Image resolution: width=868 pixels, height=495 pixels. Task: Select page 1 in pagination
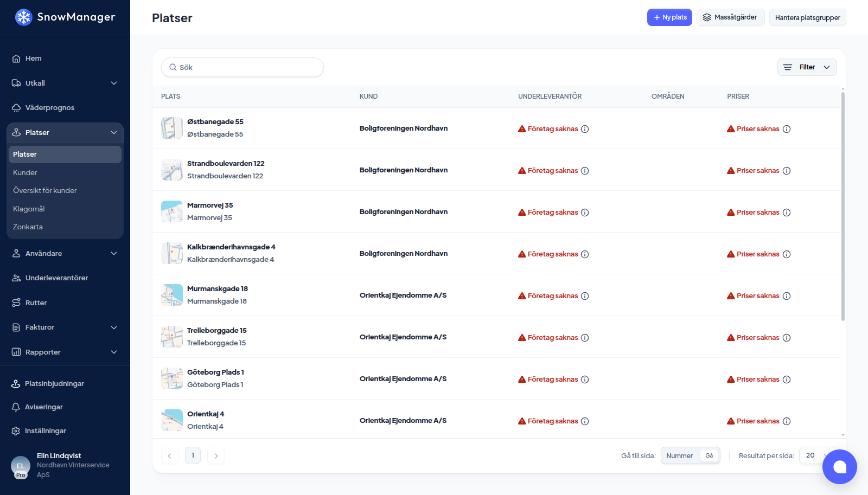tap(193, 455)
